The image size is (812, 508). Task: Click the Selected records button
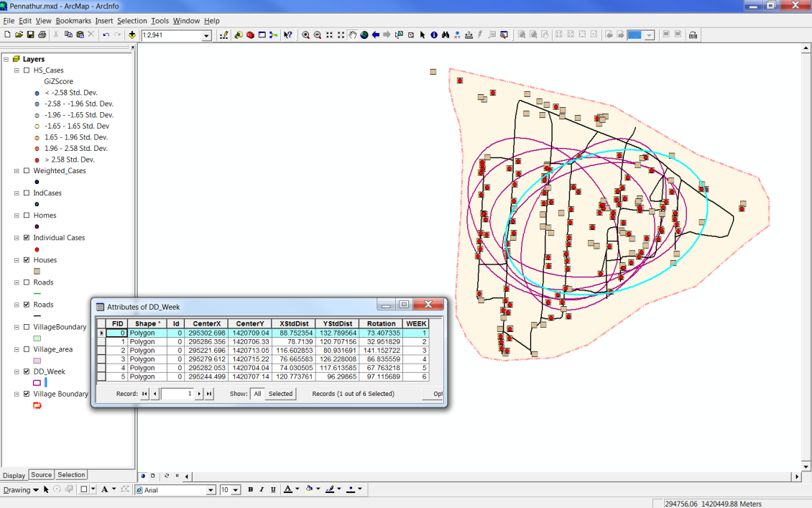[x=280, y=394]
